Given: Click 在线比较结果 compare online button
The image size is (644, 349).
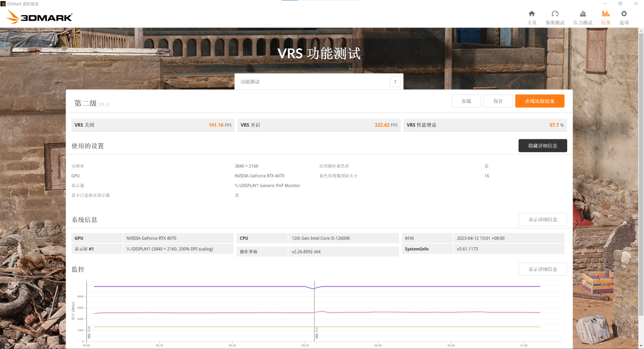Looking at the screenshot, I should 539,101.
